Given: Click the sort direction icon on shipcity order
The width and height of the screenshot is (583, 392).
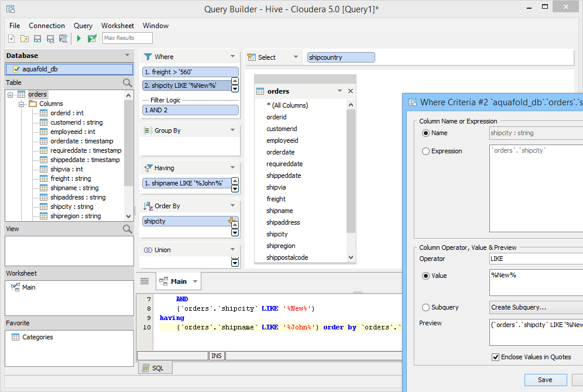Looking at the screenshot, I should tap(231, 221).
